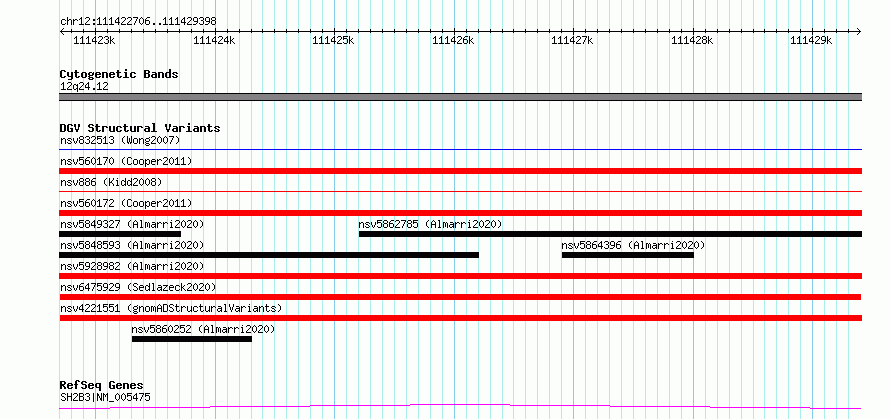Select the red bar under nsv6475929
The height and width of the screenshot is (419, 890).
[x=460, y=297]
